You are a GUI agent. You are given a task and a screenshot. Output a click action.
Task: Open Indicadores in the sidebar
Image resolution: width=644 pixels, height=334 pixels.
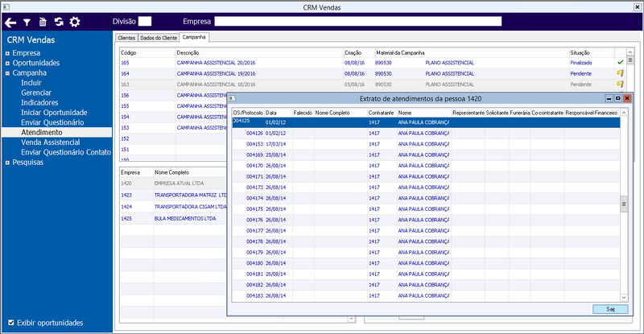(39, 102)
